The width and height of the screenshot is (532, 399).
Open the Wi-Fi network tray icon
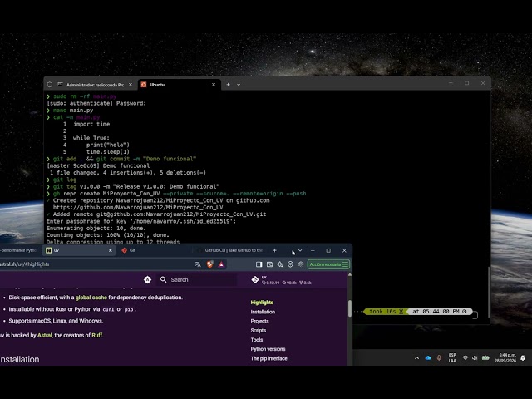[x=465, y=358]
